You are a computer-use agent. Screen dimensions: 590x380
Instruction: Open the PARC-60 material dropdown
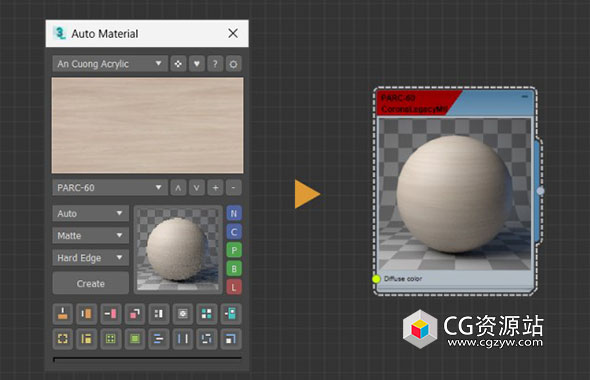[x=110, y=188]
